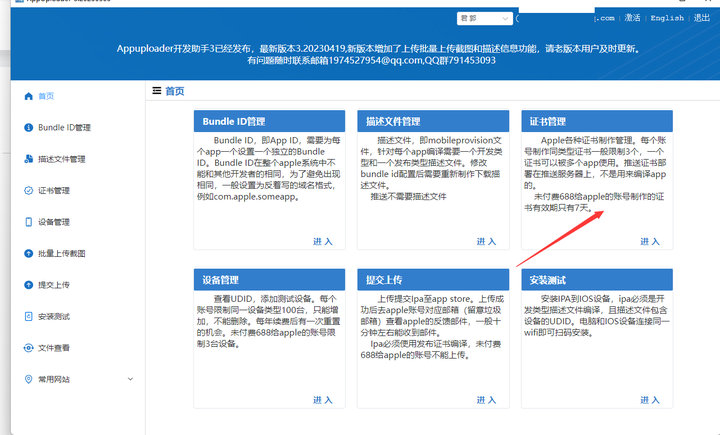
Task: Click the 设备管理 card header
Action: coord(269,280)
